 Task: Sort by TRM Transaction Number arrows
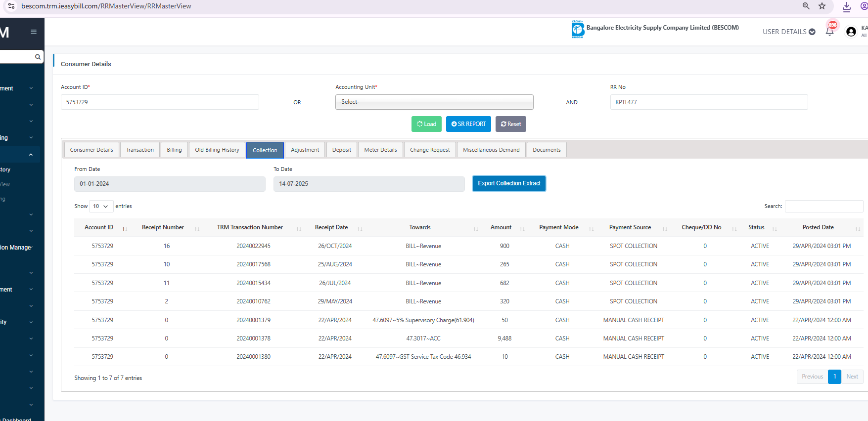[299, 229]
